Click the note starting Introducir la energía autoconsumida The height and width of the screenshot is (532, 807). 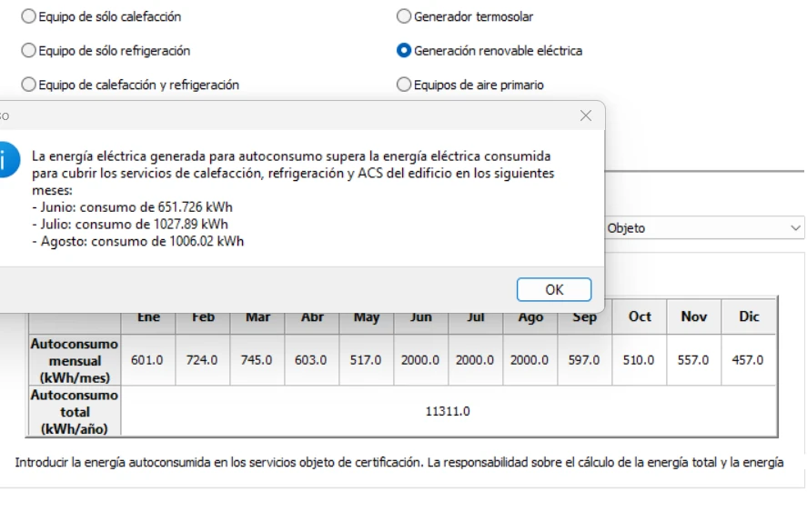399,463
